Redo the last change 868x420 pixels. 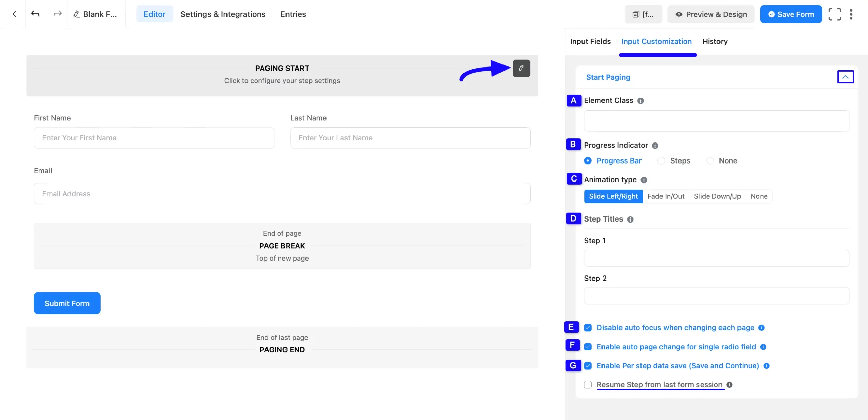(58, 14)
